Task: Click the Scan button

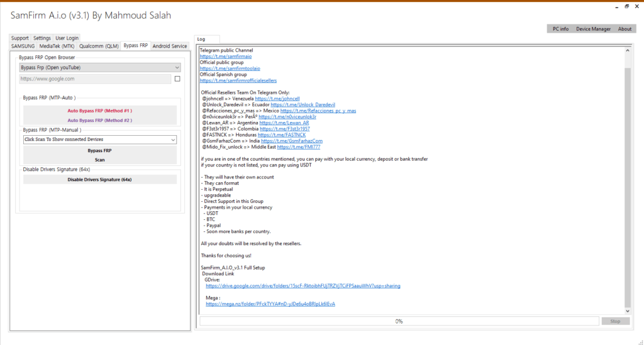Action: pyautogui.click(x=100, y=160)
